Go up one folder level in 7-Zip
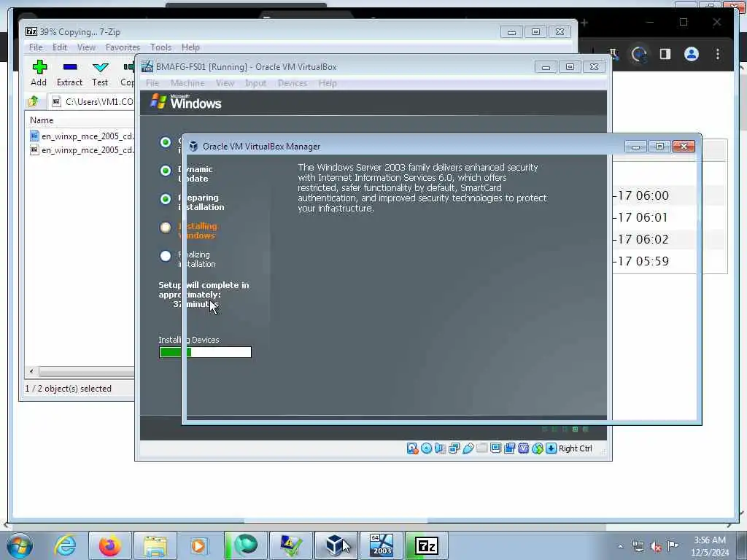The width and height of the screenshot is (747, 560). point(34,101)
